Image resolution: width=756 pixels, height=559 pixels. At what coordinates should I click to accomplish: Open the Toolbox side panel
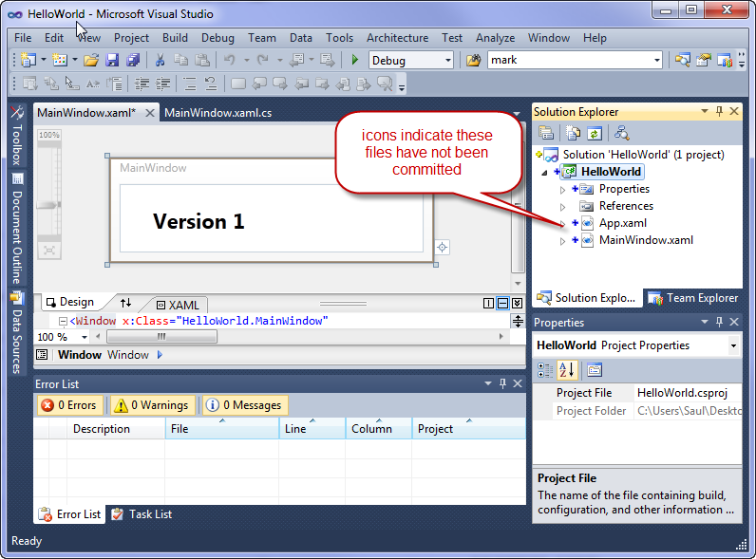(17, 136)
